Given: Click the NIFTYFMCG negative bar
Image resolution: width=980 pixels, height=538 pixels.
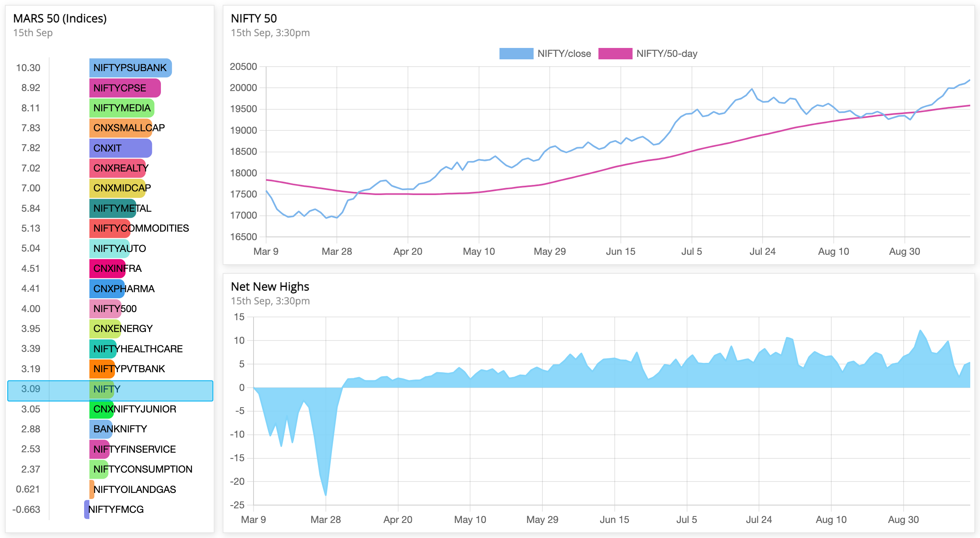Looking at the screenshot, I should 87,510.
